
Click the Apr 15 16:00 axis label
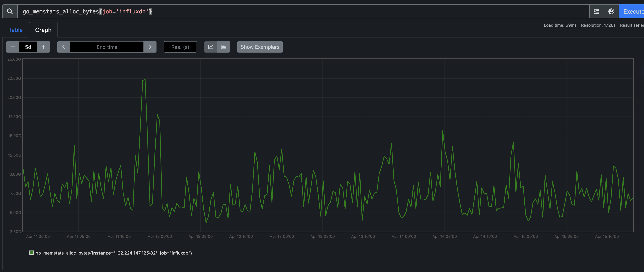(607, 237)
